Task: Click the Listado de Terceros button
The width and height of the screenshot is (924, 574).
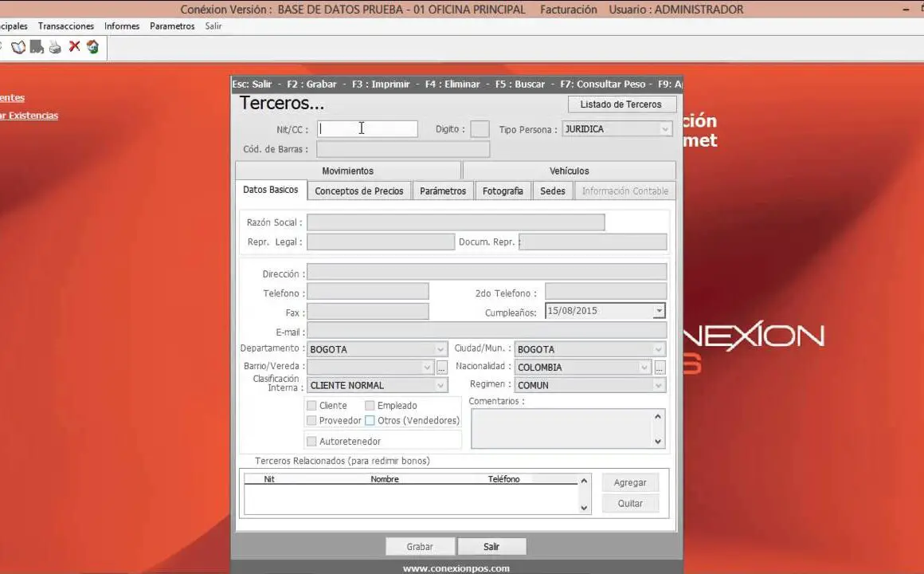Action: click(621, 104)
